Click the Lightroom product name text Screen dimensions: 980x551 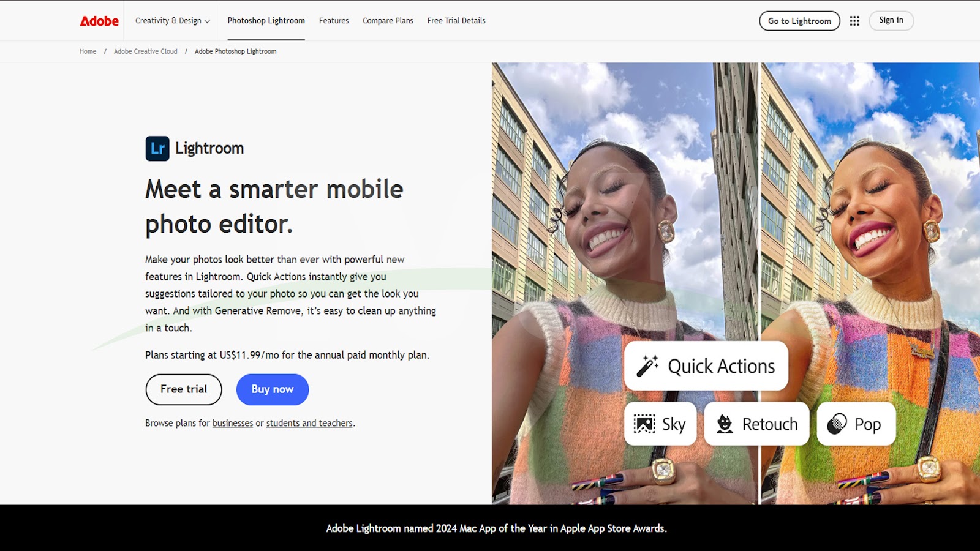coord(209,148)
